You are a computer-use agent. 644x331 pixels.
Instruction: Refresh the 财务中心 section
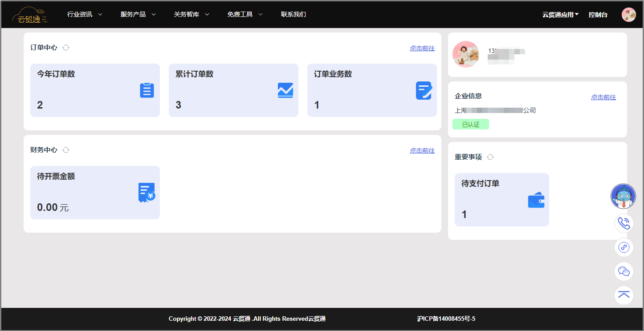coord(66,150)
